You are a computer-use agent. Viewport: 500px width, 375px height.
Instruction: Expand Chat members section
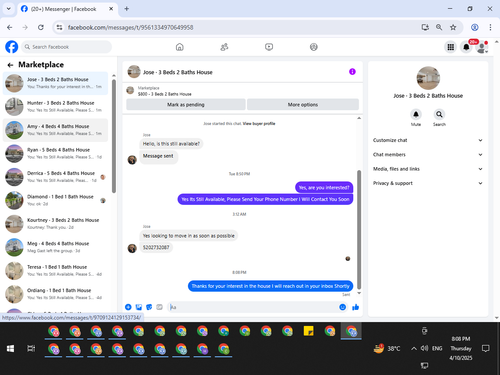pos(428,155)
